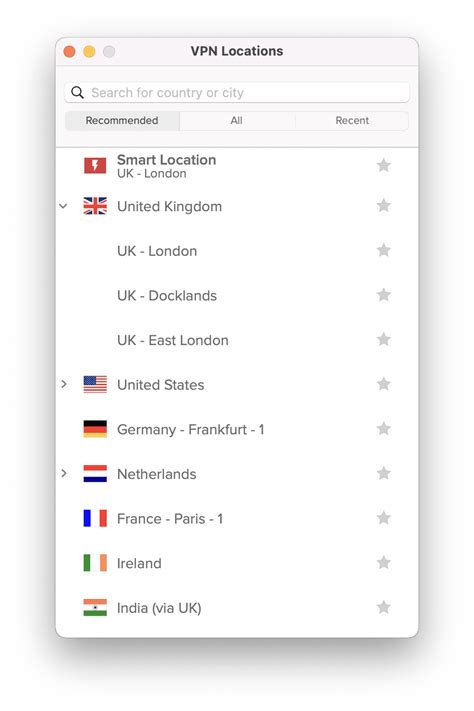Star the Germany - Frankfurt - 1 location

click(x=384, y=429)
